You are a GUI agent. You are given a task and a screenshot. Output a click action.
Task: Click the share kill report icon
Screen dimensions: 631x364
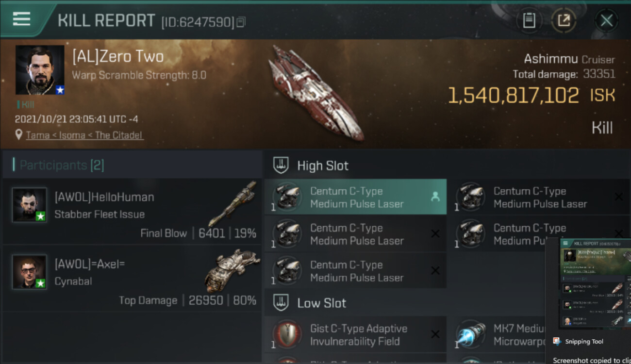(x=563, y=20)
